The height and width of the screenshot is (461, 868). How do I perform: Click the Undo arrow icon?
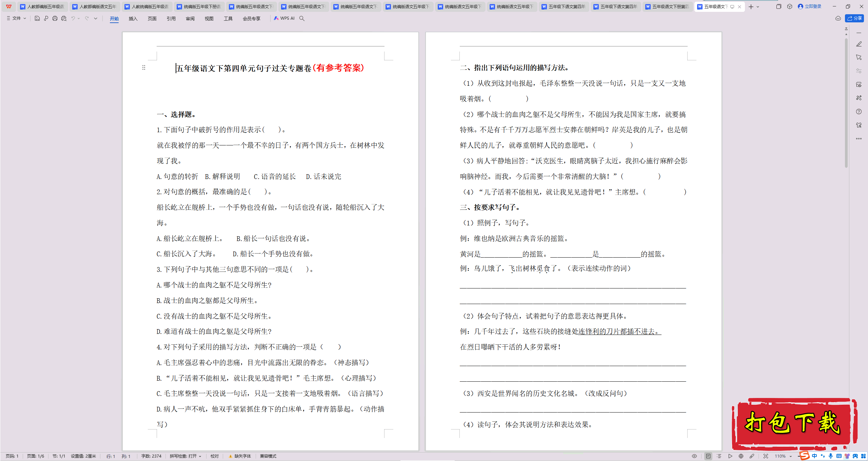click(x=73, y=18)
